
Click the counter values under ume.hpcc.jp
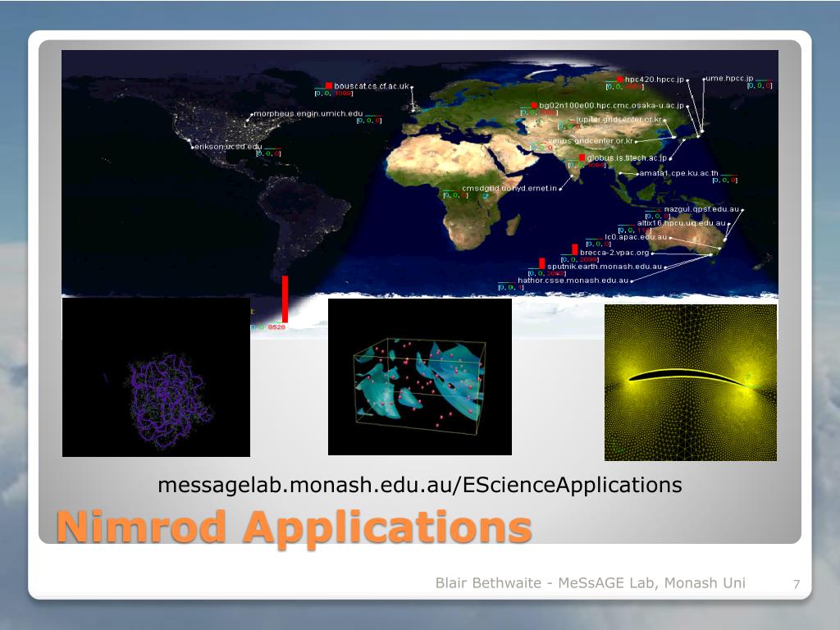click(760, 85)
